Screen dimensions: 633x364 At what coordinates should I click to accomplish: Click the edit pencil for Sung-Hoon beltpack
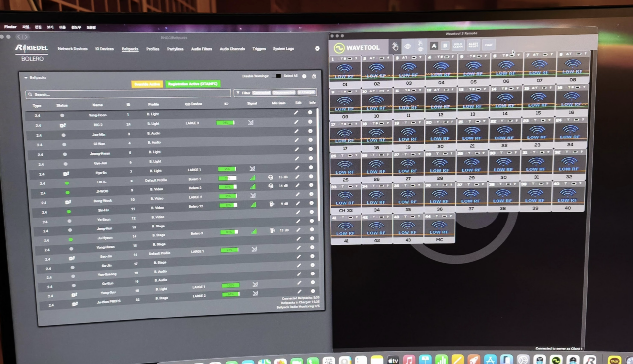pos(296,113)
